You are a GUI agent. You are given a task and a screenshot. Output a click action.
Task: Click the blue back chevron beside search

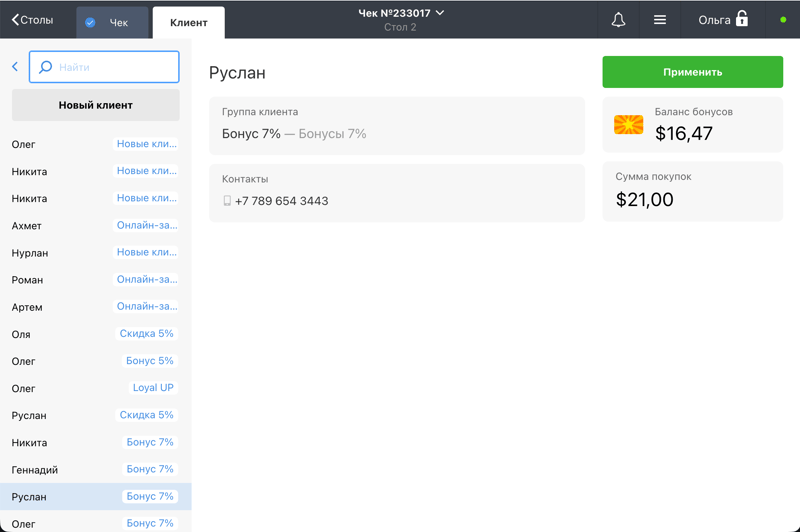tap(15, 66)
